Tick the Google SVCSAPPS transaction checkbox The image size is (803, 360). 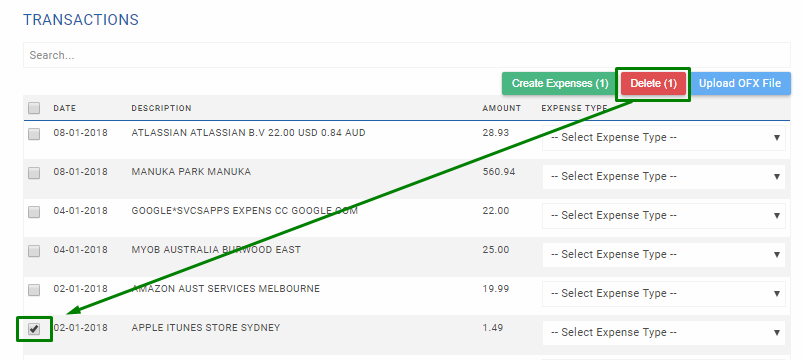tap(34, 212)
